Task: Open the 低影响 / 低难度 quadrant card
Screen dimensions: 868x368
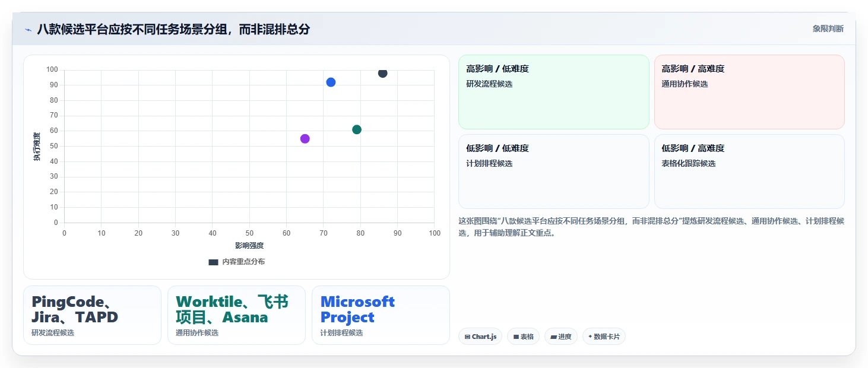Action: (554, 172)
